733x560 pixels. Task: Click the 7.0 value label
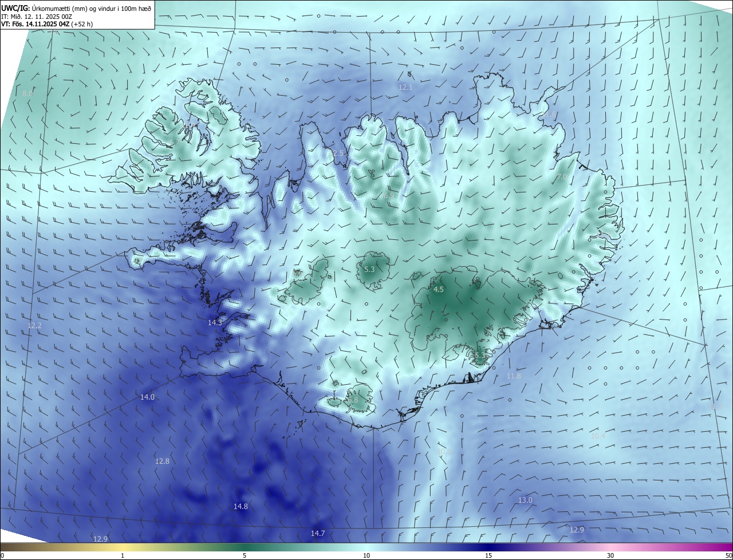pos(562,177)
